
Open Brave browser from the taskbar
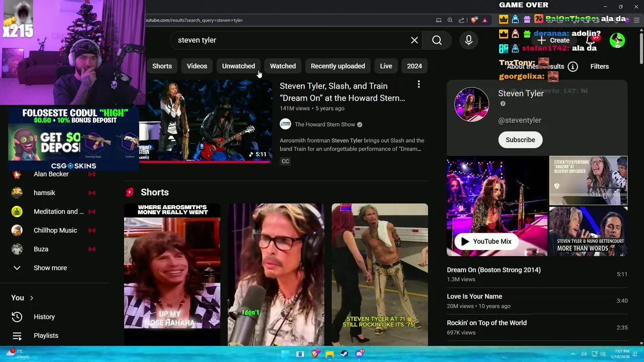[x=315, y=354]
